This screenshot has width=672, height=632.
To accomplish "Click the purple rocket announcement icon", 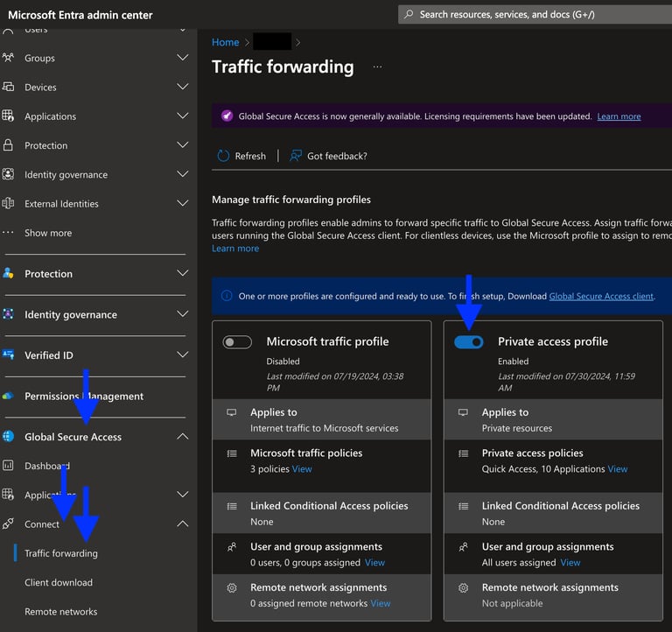I will coord(227,116).
